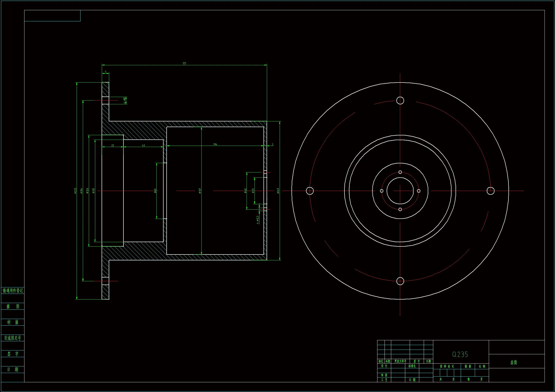Select the 177 overall length dimension text
This screenshot has height=392, width=555.
[x=184, y=64]
